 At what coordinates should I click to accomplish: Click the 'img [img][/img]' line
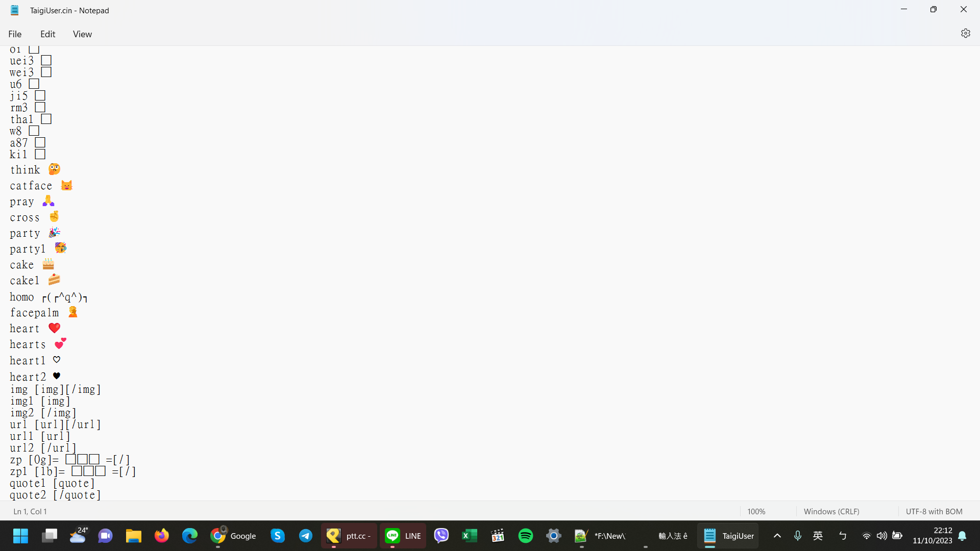click(x=55, y=389)
